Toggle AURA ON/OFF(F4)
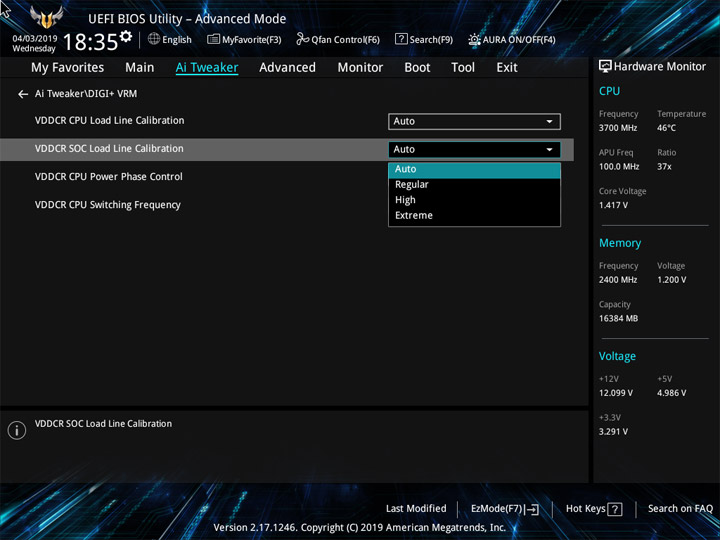The width and height of the screenshot is (720, 540). tap(512, 39)
